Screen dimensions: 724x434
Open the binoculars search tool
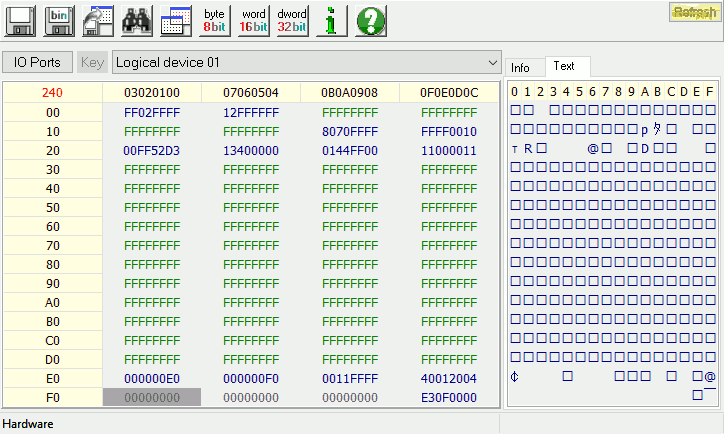pyautogui.click(x=136, y=20)
